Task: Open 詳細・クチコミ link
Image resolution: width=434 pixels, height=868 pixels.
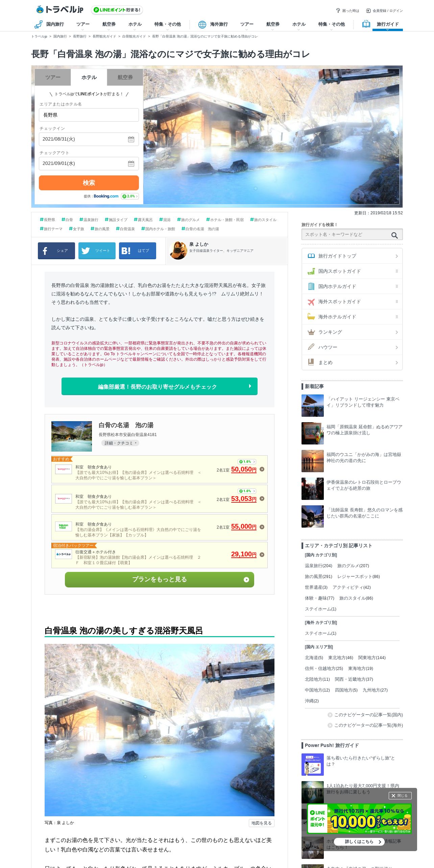Action: click(120, 443)
